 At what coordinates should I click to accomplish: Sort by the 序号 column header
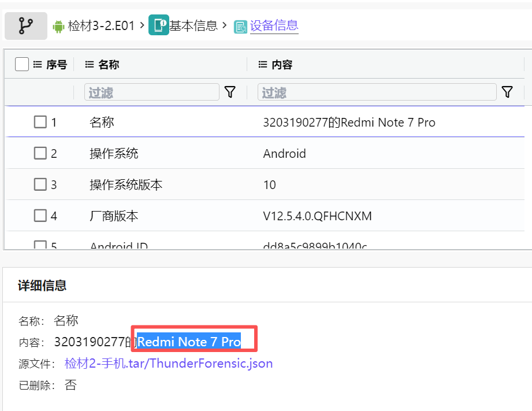(x=57, y=65)
